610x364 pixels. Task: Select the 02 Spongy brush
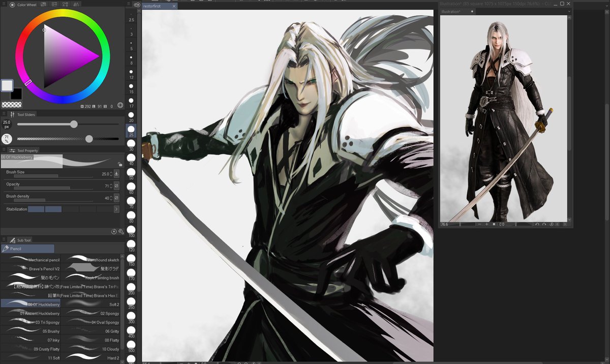pos(91,313)
